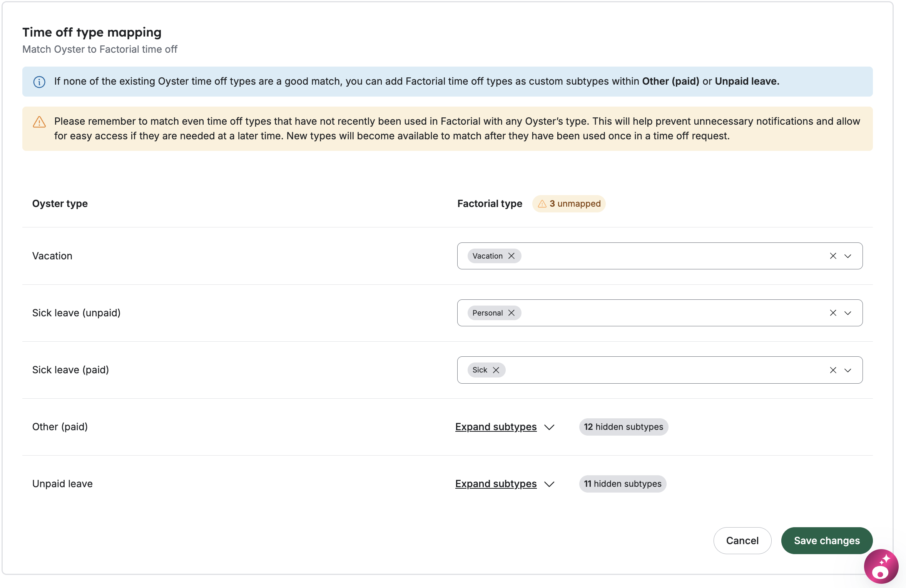Click the Match Oyster to Factorial time off subtitle
The image size is (906, 588).
(100, 49)
